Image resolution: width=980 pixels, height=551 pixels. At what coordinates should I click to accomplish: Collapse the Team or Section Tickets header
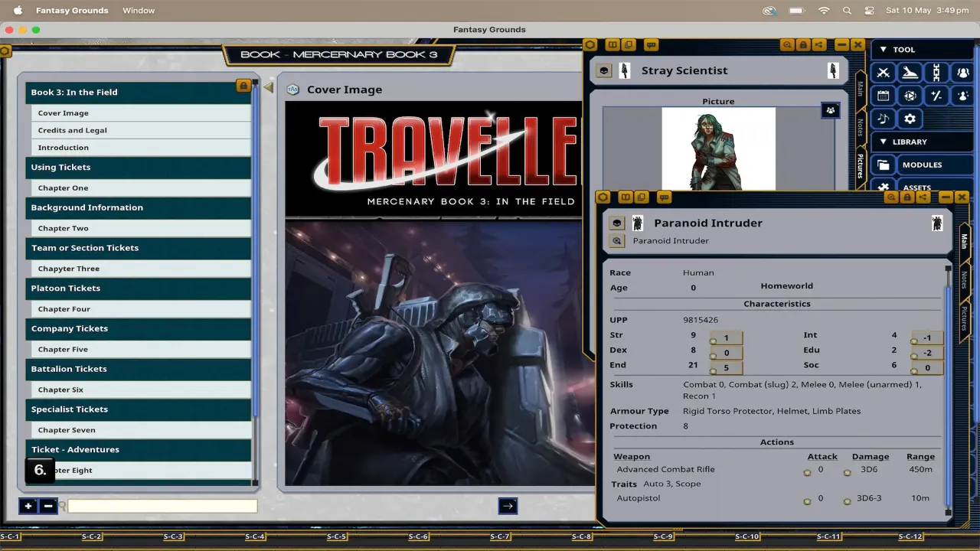click(x=139, y=248)
